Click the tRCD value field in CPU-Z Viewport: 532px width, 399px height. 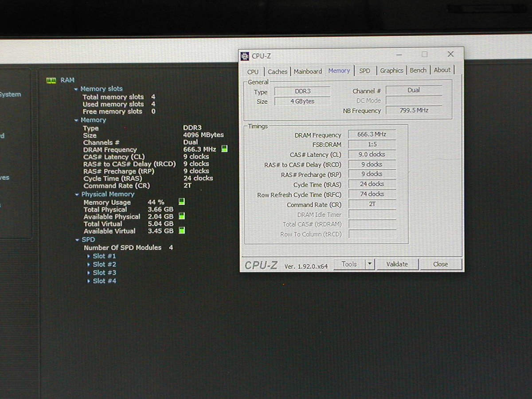pos(372,164)
